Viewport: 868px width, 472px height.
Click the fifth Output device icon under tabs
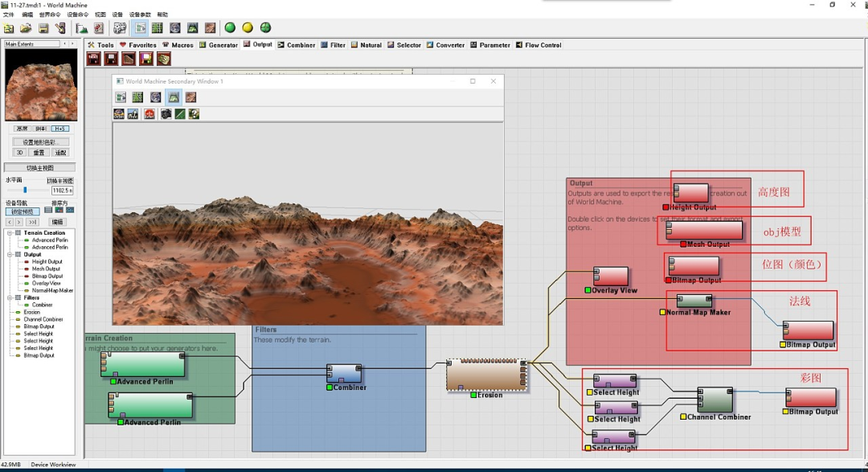click(163, 59)
